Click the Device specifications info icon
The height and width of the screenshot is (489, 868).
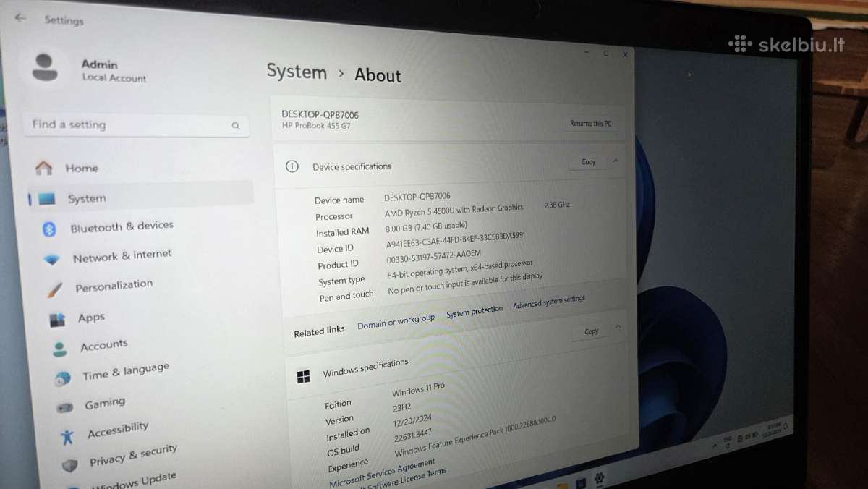tap(292, 166)
